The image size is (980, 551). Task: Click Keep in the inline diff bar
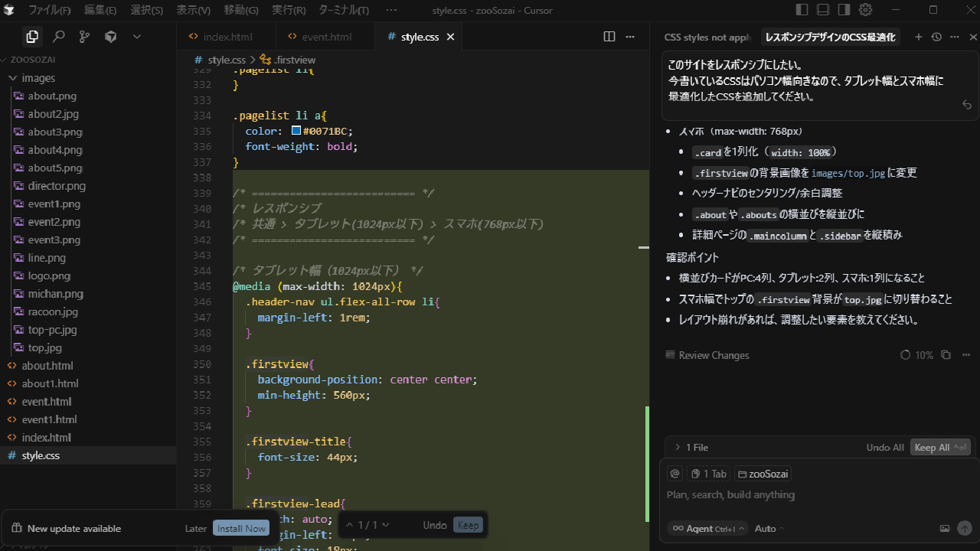pyautogui.click(x=468, y=525)
